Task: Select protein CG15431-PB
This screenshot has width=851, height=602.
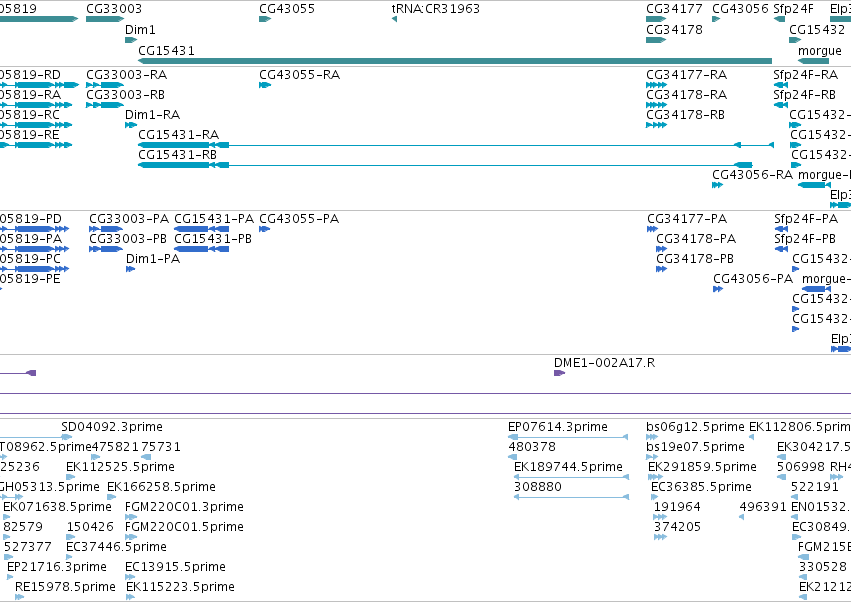Action: pyautogui.click(x=213, y=239)
